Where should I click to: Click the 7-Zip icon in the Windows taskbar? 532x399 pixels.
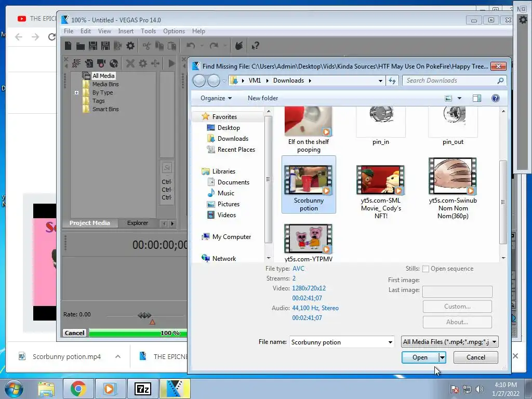tap(142, 389)
